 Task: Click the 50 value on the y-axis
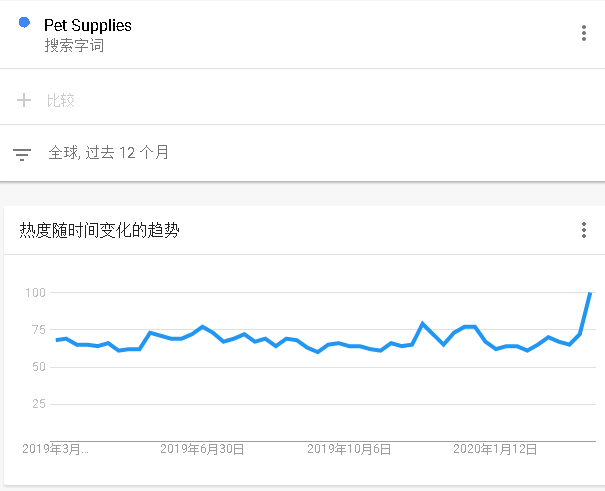pos(39,366)
